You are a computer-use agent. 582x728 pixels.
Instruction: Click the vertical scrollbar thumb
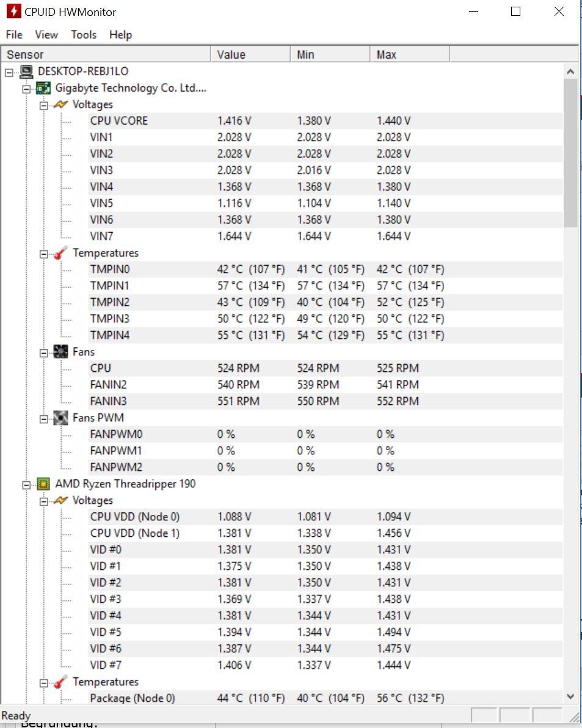[x=570, y=153]
